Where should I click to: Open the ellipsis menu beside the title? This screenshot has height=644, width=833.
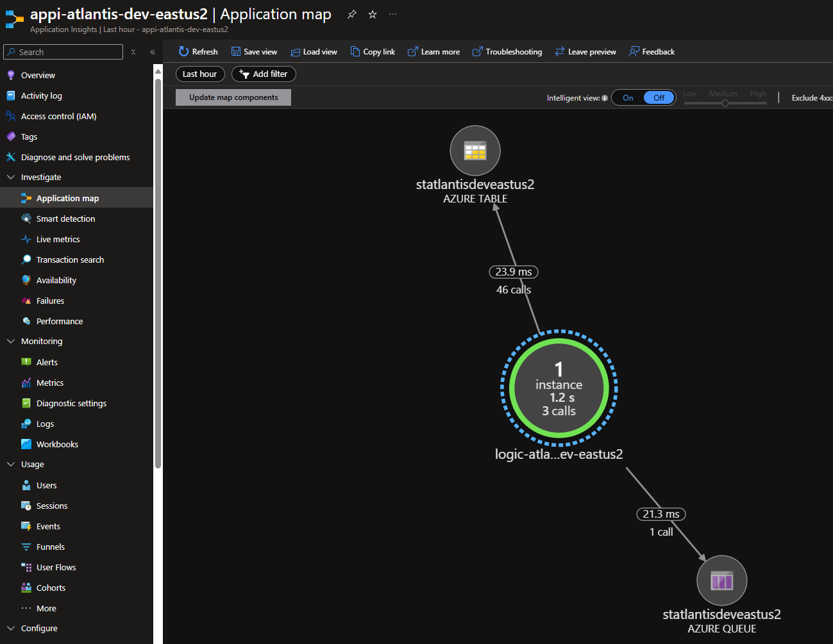tap(393, 14)
